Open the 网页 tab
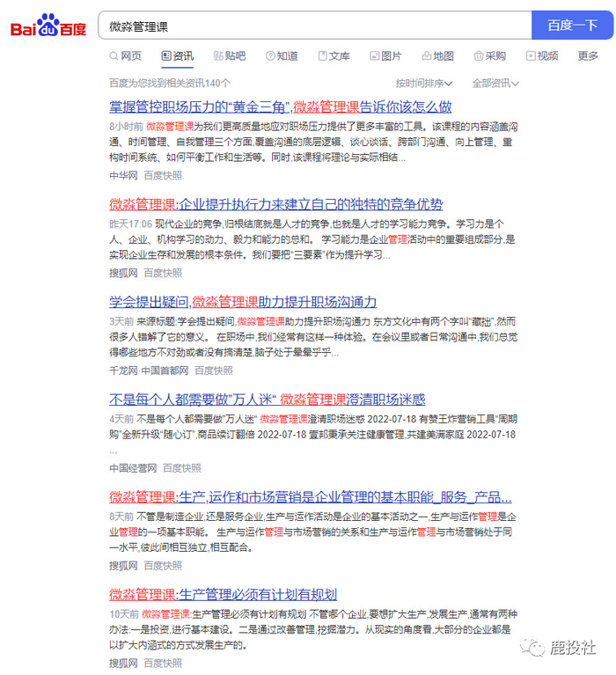Screen dimensions: 616x675 coord(125,56)
